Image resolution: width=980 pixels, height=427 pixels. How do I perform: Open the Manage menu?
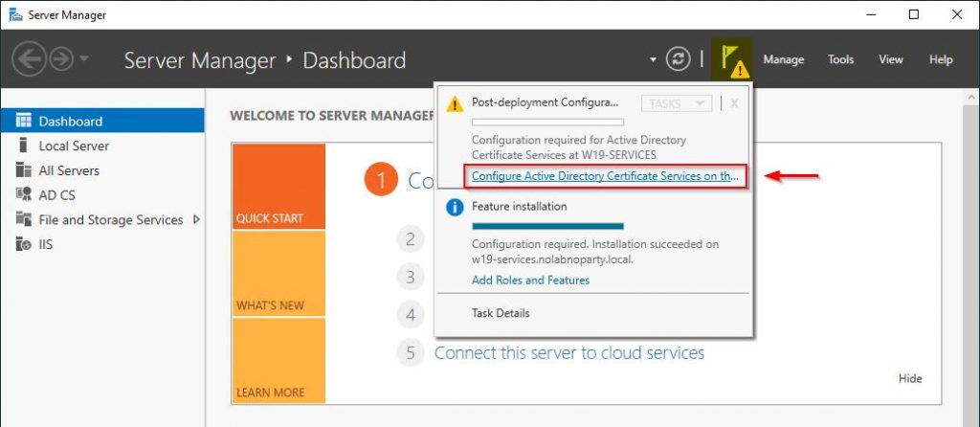pos(783,60)
